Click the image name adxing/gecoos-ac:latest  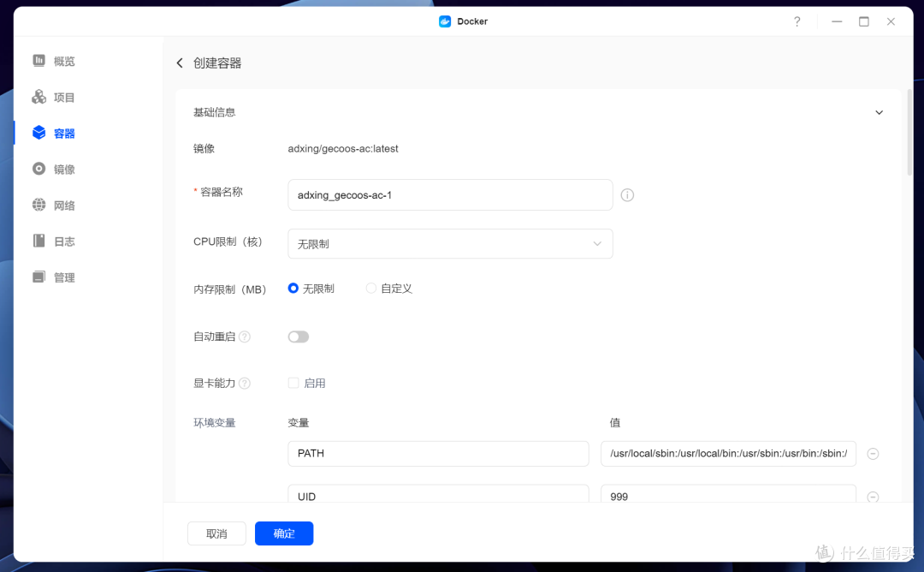tap(343, 149)
